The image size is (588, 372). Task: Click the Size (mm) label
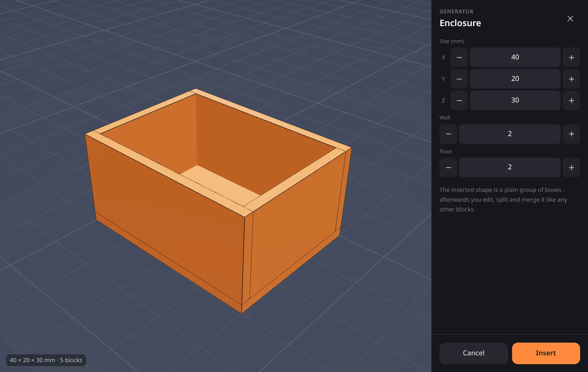[x=451, y=41]
